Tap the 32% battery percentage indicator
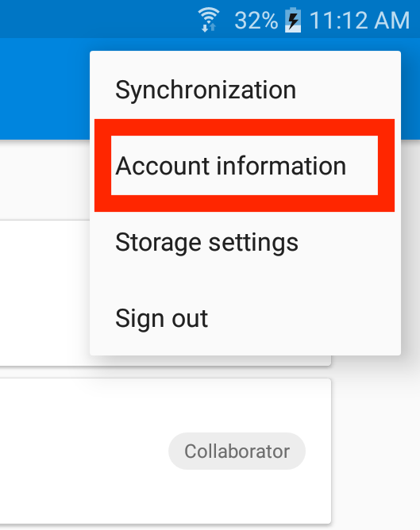 tap(256, 21)
